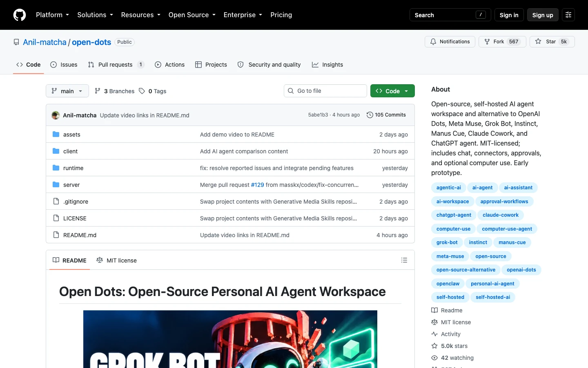Click the appearance settings icon in header
The image size is (588, 368).
click(x=568, y=15)
